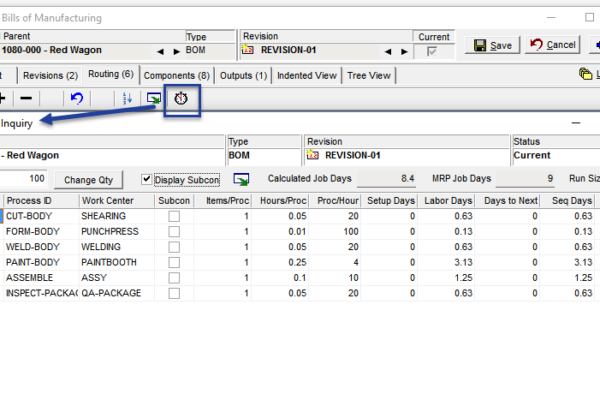The height and width of the screenshot is (400, 600).
Task: Click the 1080-000 - Red Wagon parent field
Action: [77, 50]
